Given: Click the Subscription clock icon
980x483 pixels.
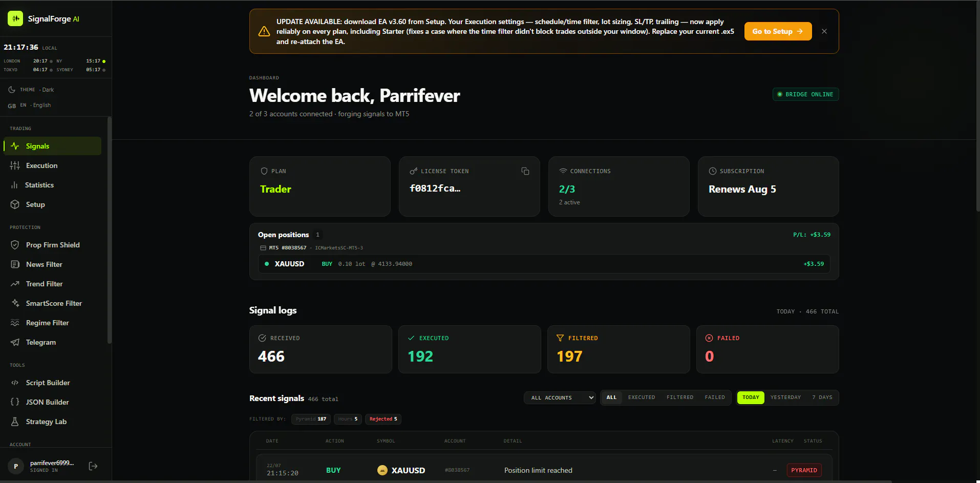Looking at the screenshot, I should [x=713, y=171].
